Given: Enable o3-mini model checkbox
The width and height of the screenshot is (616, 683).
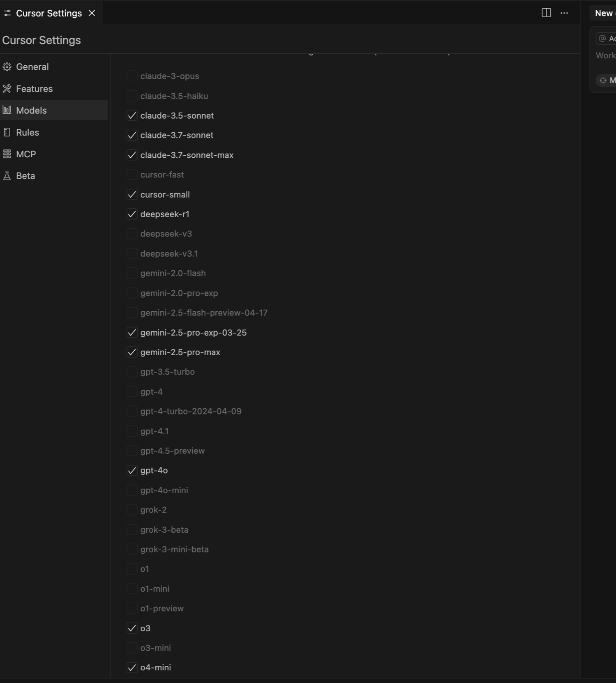Looking at the screenshot, I should click(x=132, y=648).
